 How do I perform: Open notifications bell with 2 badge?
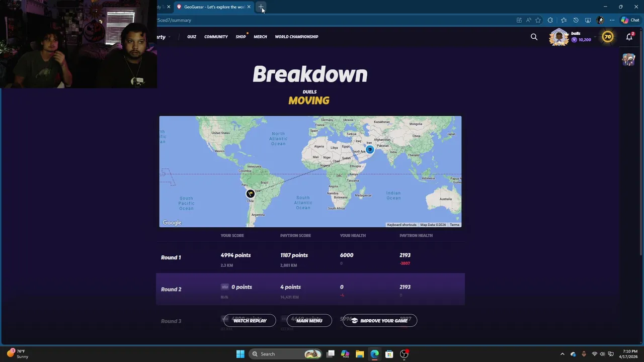tap(629, 37)
